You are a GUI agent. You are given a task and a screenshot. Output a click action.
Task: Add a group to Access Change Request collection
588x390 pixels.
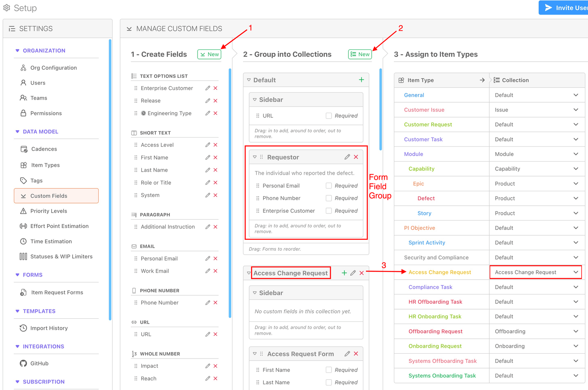click(344, 273)
